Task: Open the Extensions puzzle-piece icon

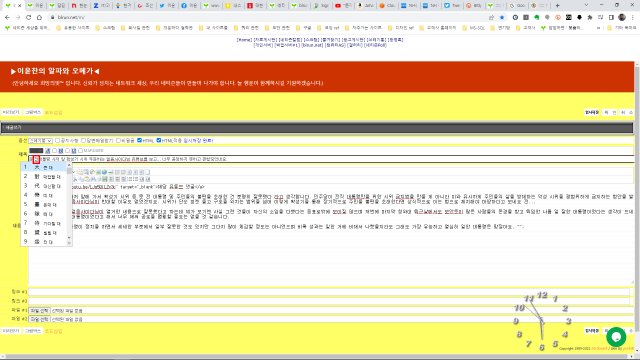Action: point(590,18)
